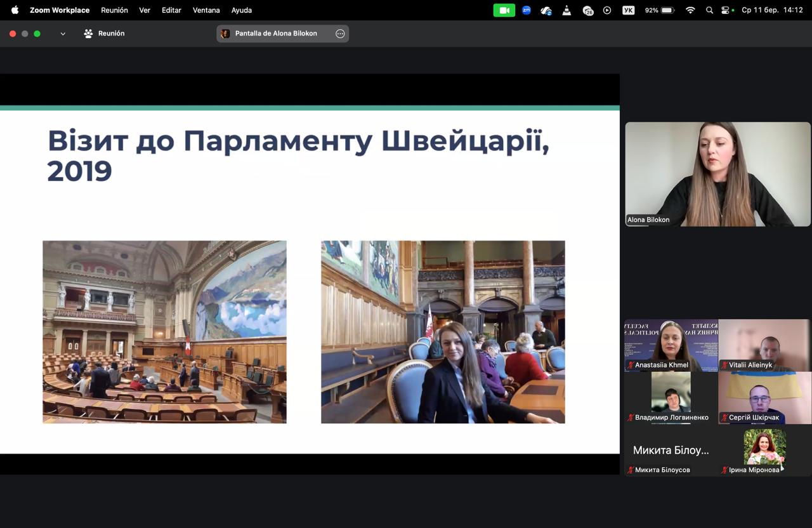
Task: Click the Pantalla de Alona Bilokon tab
Action: coord(275,34)
